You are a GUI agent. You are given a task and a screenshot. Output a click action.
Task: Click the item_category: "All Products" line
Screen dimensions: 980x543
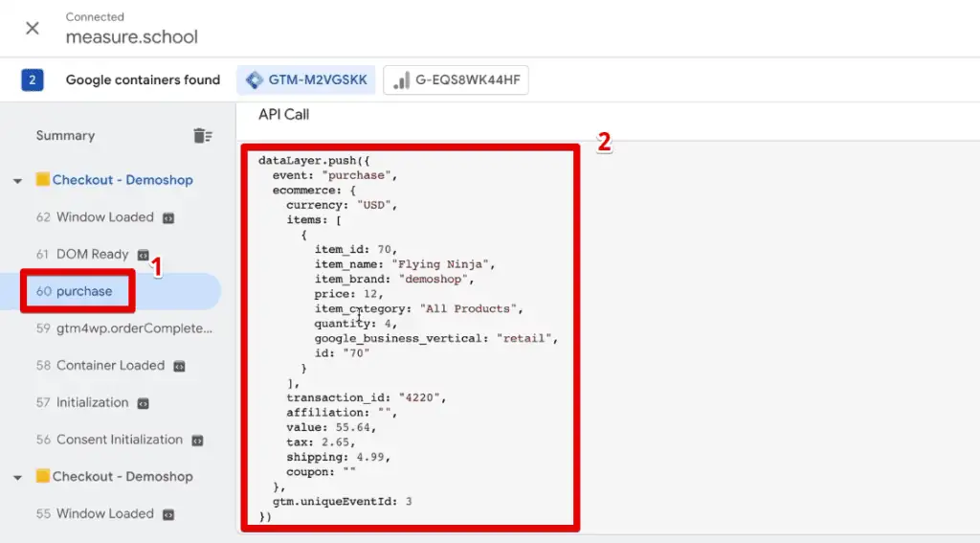pyautogui.click(x=418, y=309)
